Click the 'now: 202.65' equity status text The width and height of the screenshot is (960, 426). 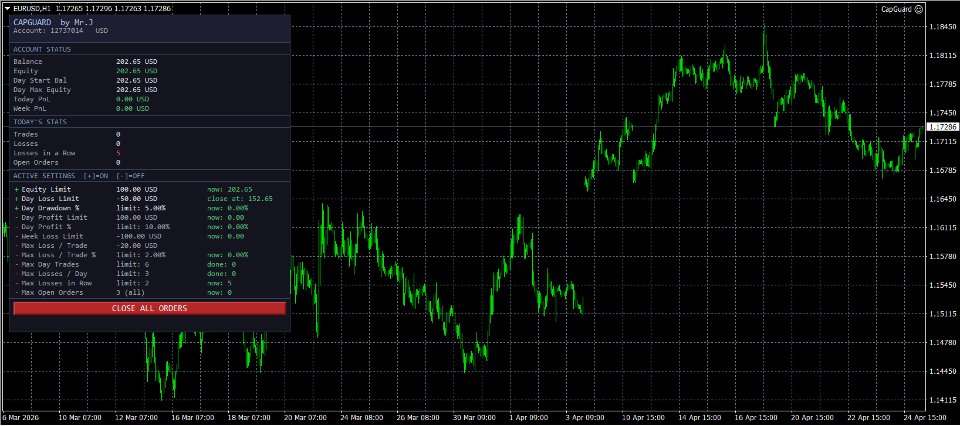click(x=230, y=189)
